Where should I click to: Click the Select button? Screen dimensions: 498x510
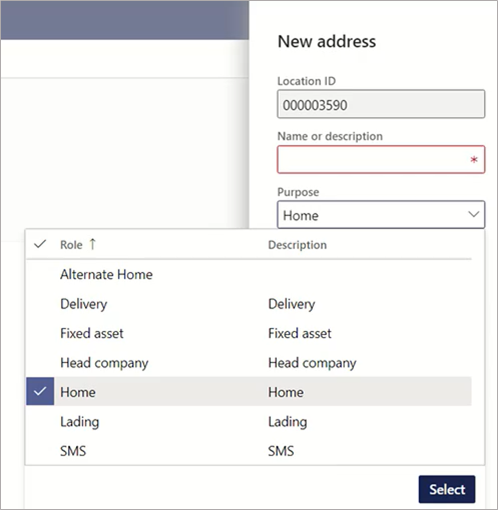click(x=447, y=489)
